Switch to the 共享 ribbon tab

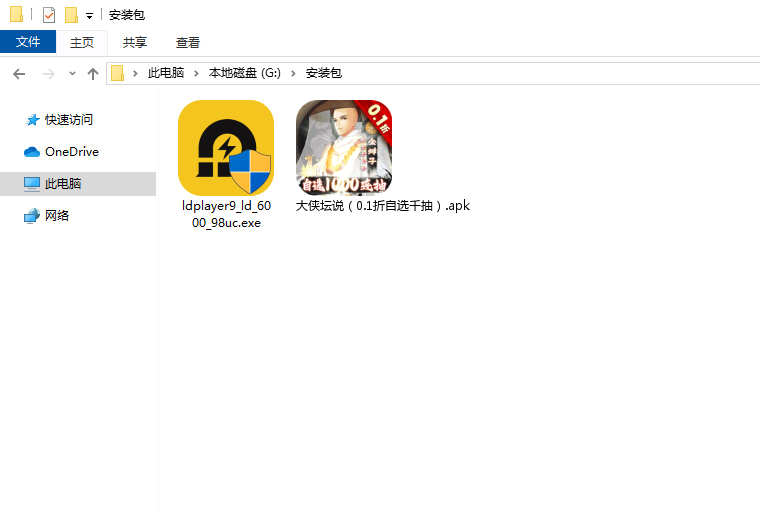pyautogui.click(x=134, y=42)
